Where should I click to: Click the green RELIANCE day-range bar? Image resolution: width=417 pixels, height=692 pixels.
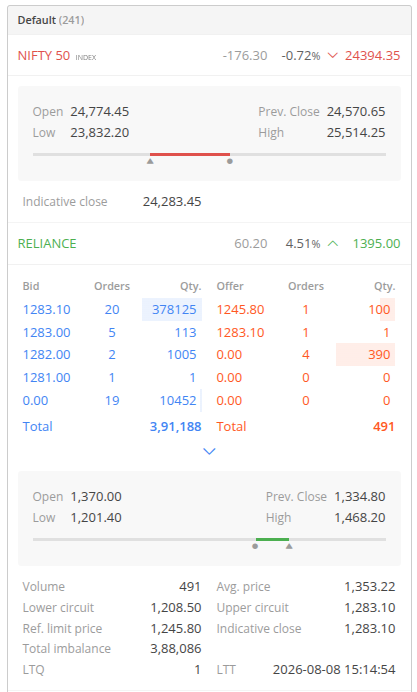click(x=272, y=539)
